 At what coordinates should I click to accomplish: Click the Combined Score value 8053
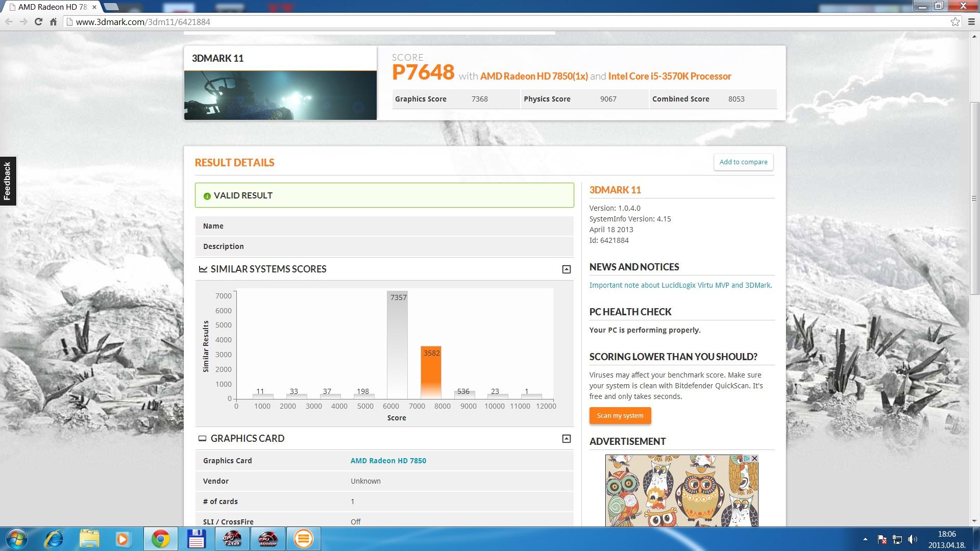(x=736, y=99)
